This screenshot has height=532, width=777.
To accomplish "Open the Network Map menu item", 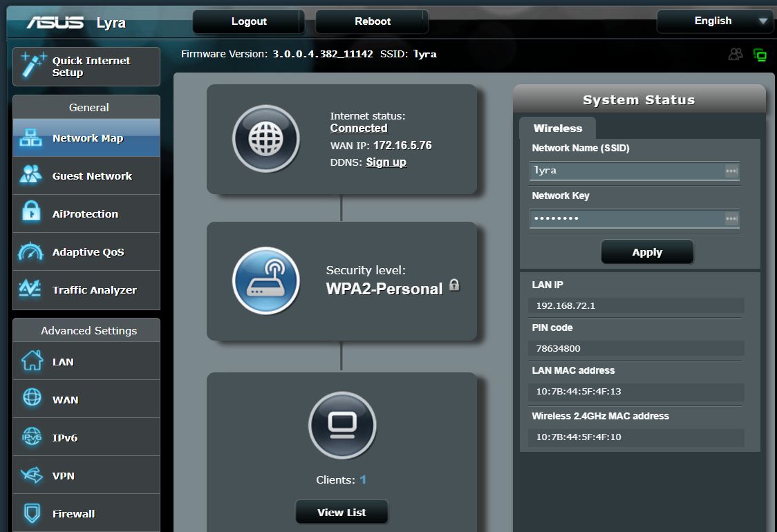I will (x=86, y=138).
